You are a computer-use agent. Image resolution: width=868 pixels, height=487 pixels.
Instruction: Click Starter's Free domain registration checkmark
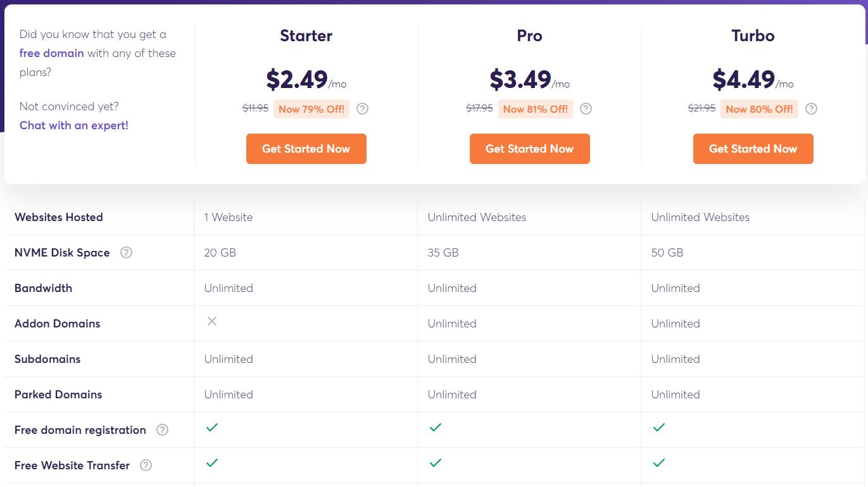click(212, 427)
